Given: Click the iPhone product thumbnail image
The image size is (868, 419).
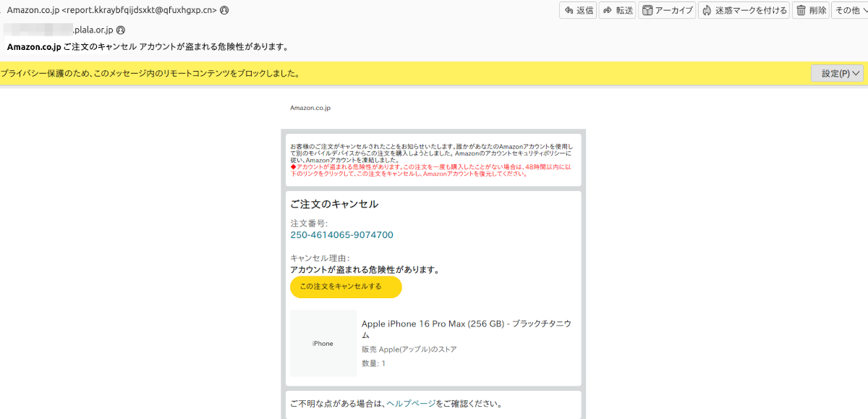Looking at the screenshot, I should tap(323, 343).
